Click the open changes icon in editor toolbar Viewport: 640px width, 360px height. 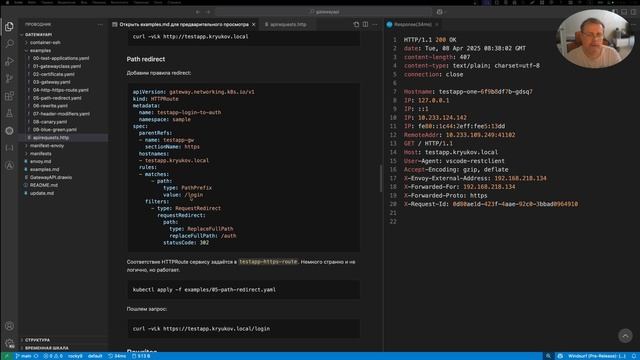pos(356,24)
